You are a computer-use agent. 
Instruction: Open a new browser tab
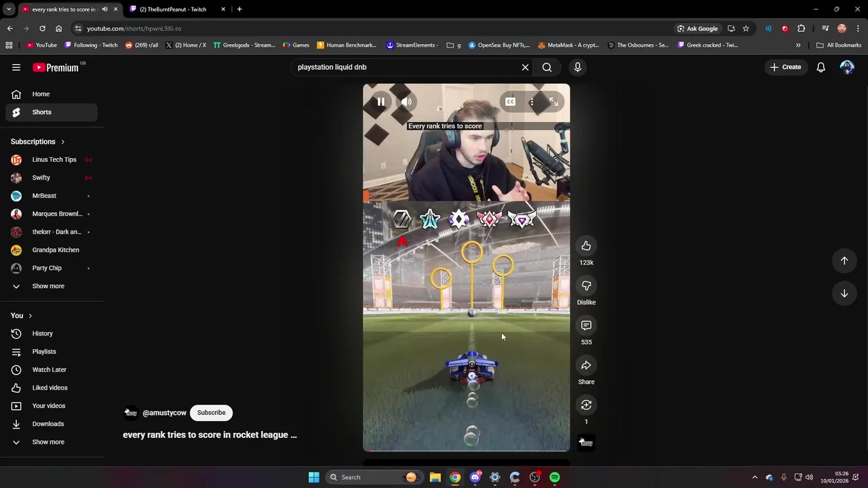tap(239, 9)
